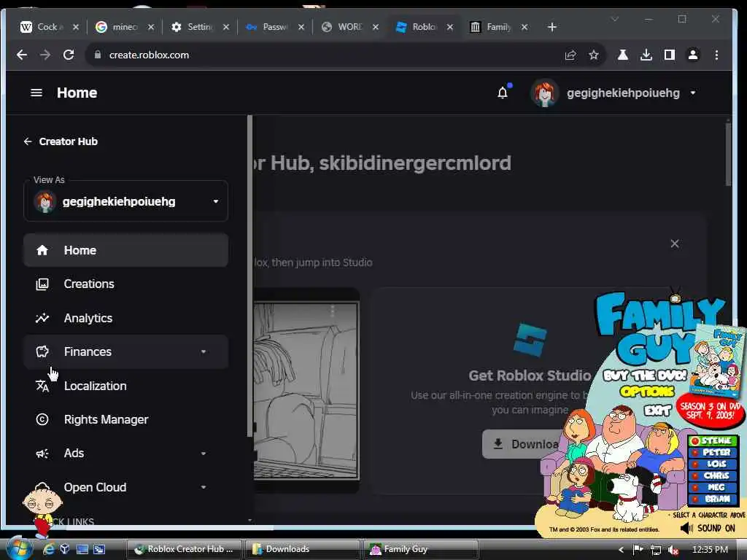Screen dimensions: 747x560
Task: Close the Settings tab
Action: point(226,27)
